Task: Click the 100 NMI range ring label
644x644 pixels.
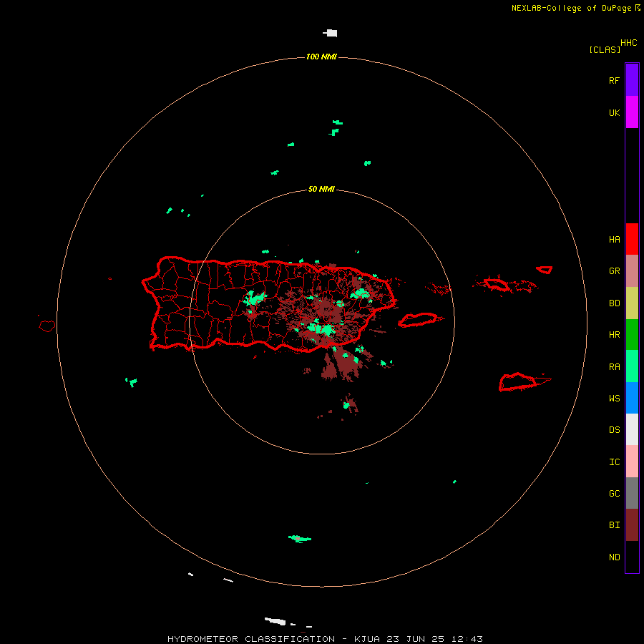Action: pos(321,57)
